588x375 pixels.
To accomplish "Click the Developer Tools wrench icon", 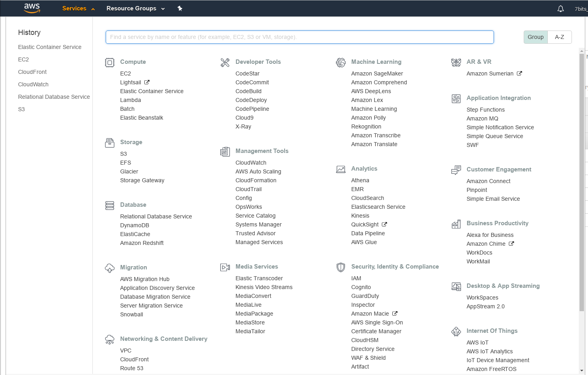I will [225, 63].
